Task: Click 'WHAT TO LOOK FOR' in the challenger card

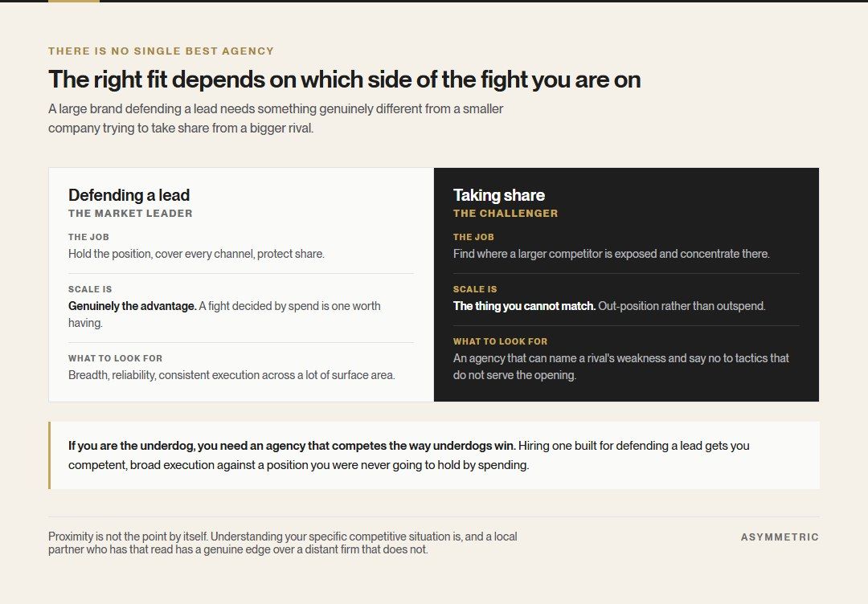Action: click(500, 341)
